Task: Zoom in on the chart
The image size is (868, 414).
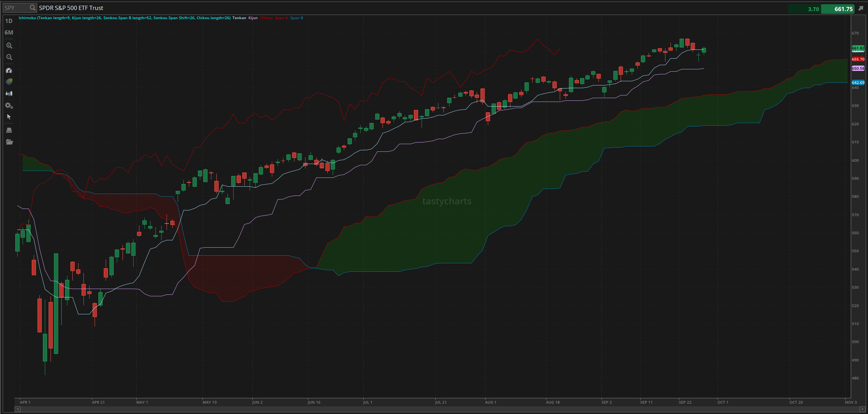Action: click(x=9, y=46)
